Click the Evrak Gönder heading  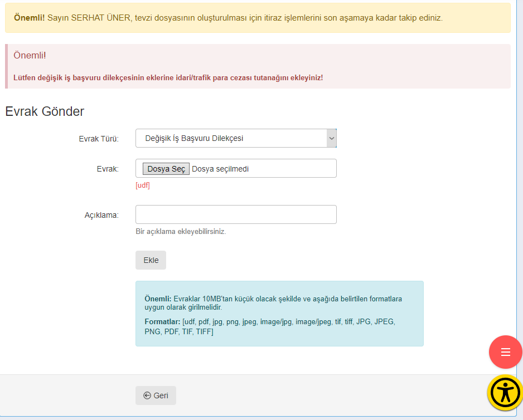tap(45, 111)
